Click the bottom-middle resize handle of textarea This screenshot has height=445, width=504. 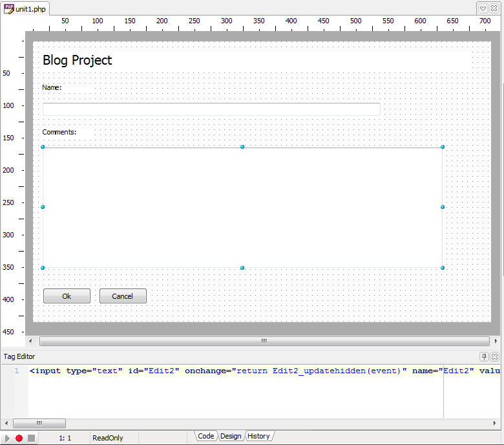tap(242, 268)
